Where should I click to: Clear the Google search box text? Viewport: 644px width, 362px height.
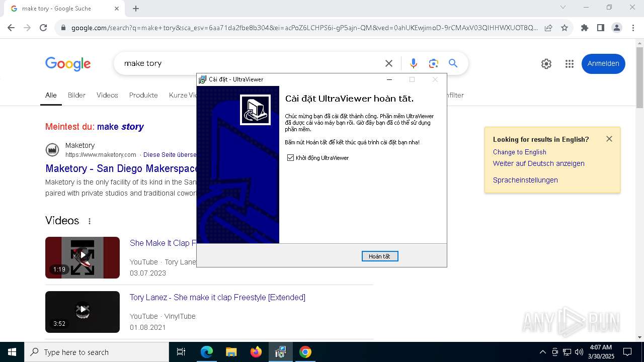(389, 63)
